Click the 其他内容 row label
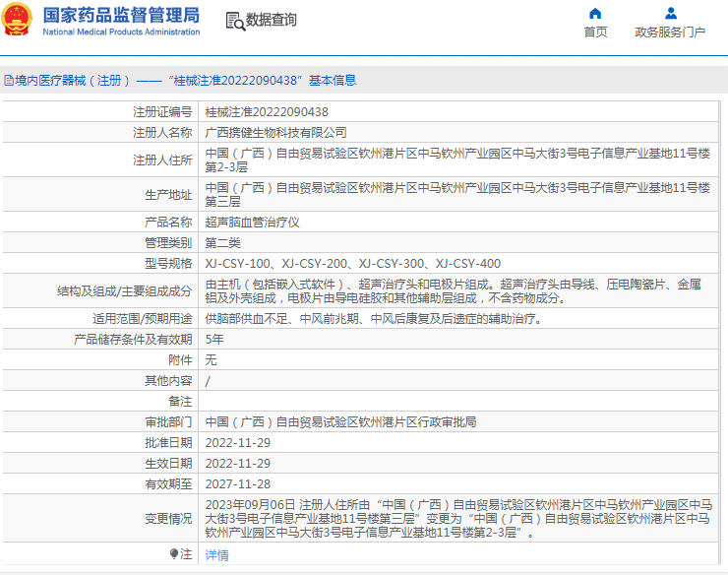The width and height of the screenshot is (728, 575). 168,381
